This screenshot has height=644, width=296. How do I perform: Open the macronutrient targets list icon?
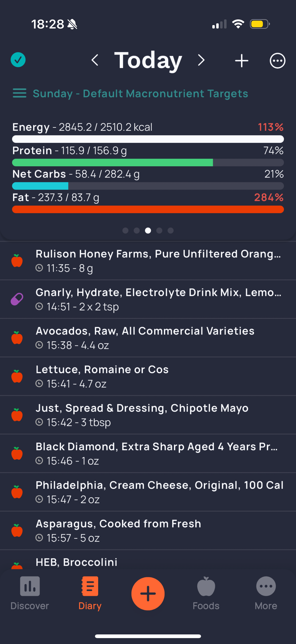19,93
